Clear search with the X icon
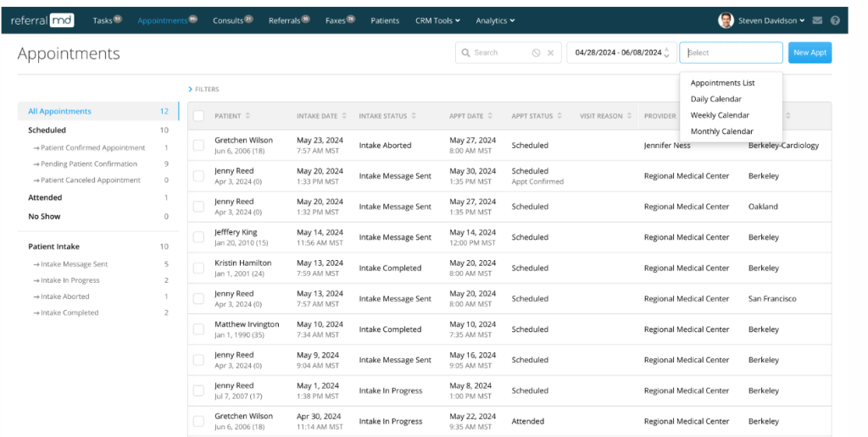This screenshot has width=868, height=437. 550,53
